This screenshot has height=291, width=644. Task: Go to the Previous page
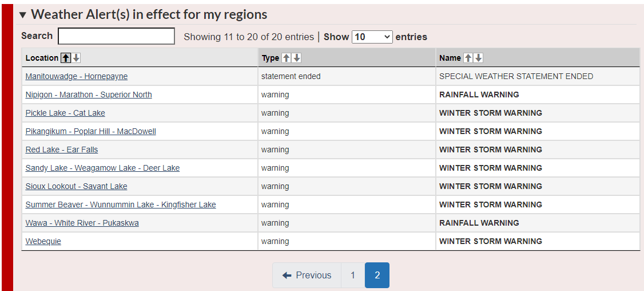[x=307, y=276]
